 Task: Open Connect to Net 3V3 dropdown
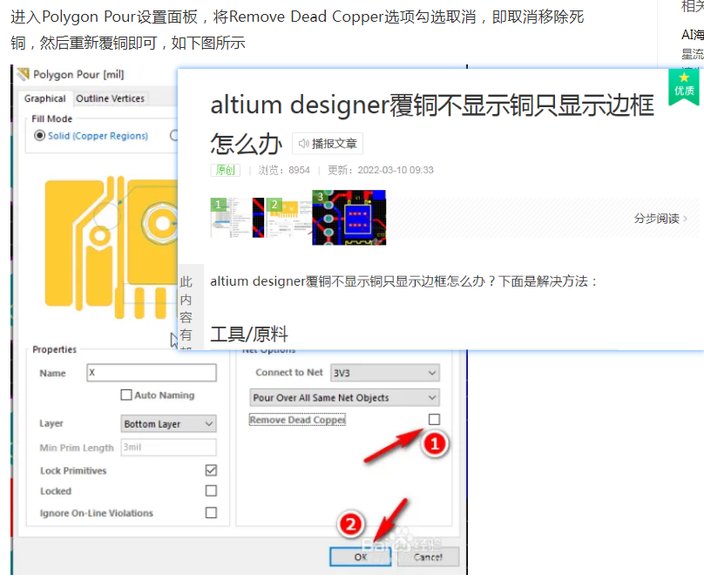coord(385,373)
